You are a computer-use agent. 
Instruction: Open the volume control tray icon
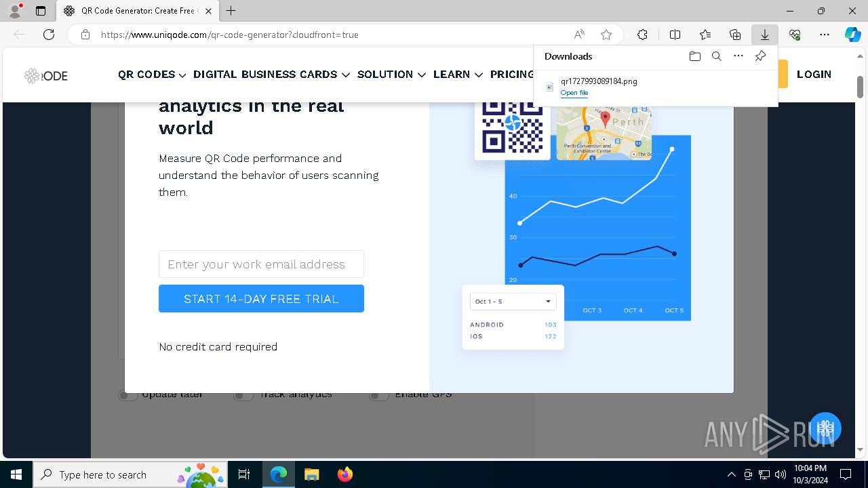781,474
